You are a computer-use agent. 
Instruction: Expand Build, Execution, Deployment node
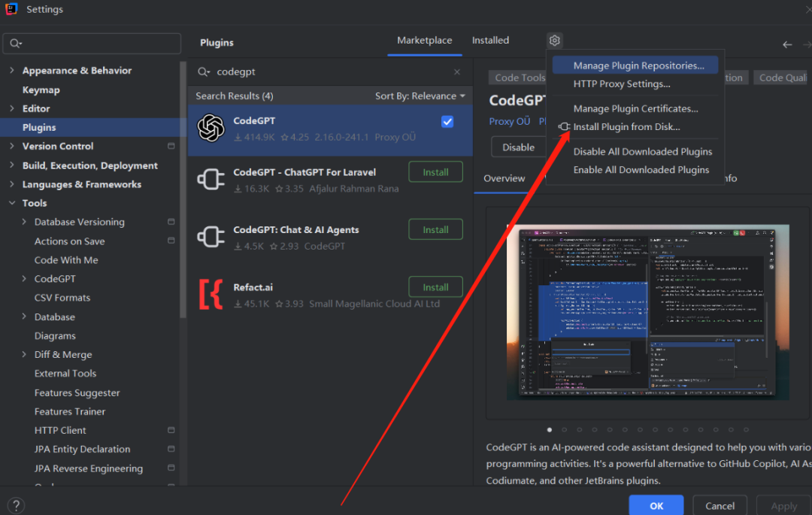12,165
